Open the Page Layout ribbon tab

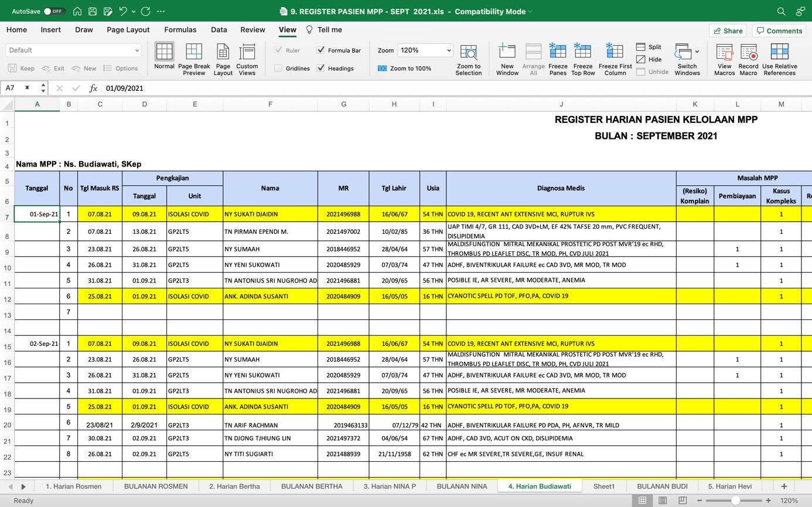[x=128, y=30]
